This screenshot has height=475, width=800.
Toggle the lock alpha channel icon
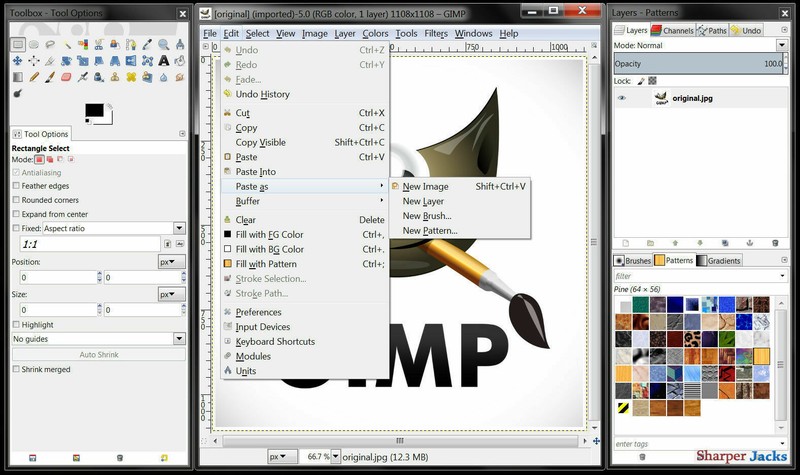point(652,81)
